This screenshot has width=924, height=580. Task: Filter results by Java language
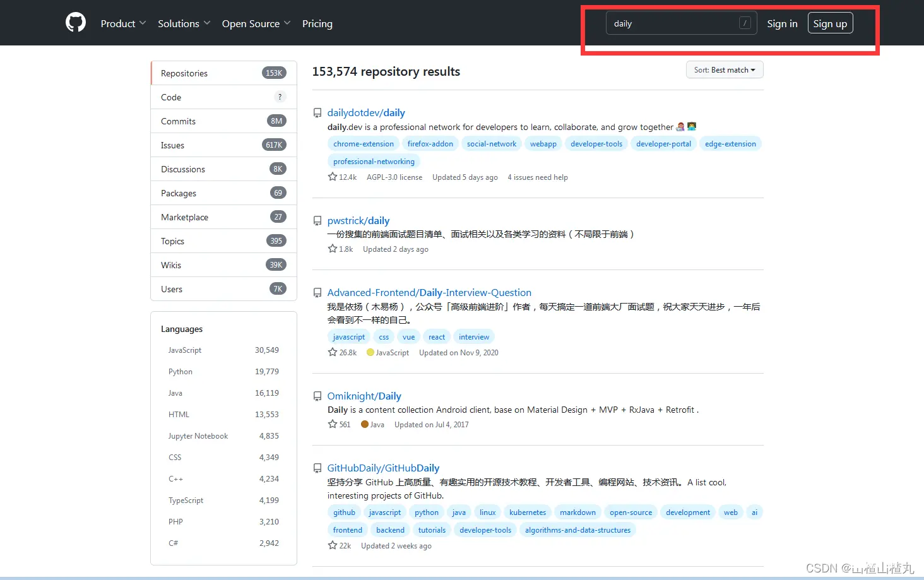(x=223, y=393)
